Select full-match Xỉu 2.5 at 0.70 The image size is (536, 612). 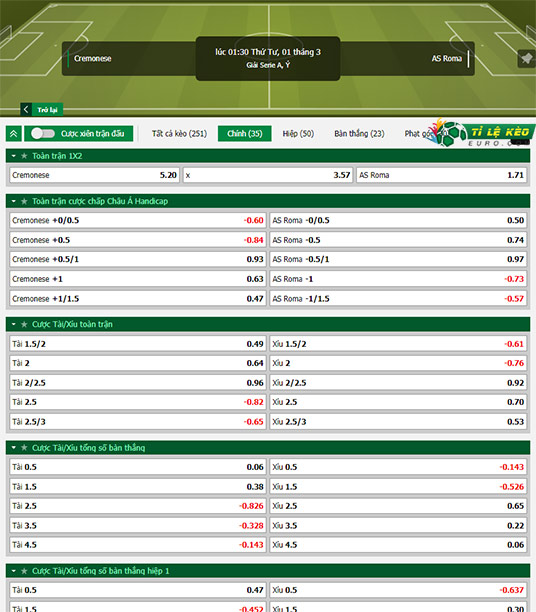tap(398, 402)
